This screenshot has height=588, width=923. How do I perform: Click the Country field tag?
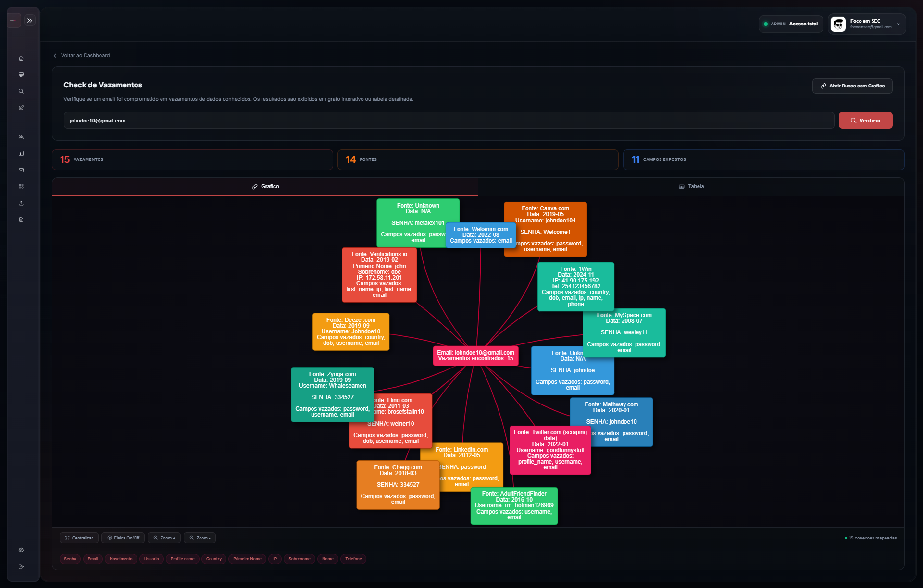[x=214, y=559]
